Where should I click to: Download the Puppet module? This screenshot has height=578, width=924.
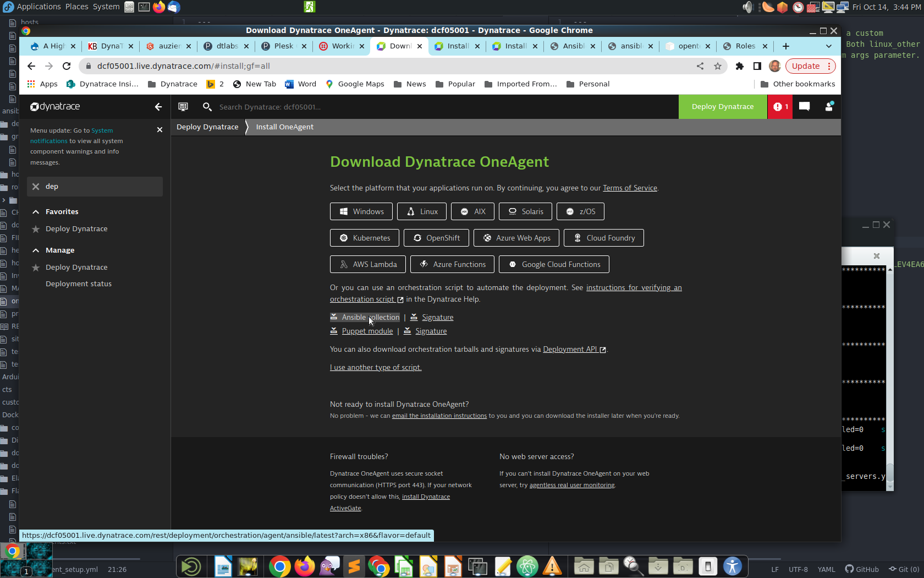point(362,331)
